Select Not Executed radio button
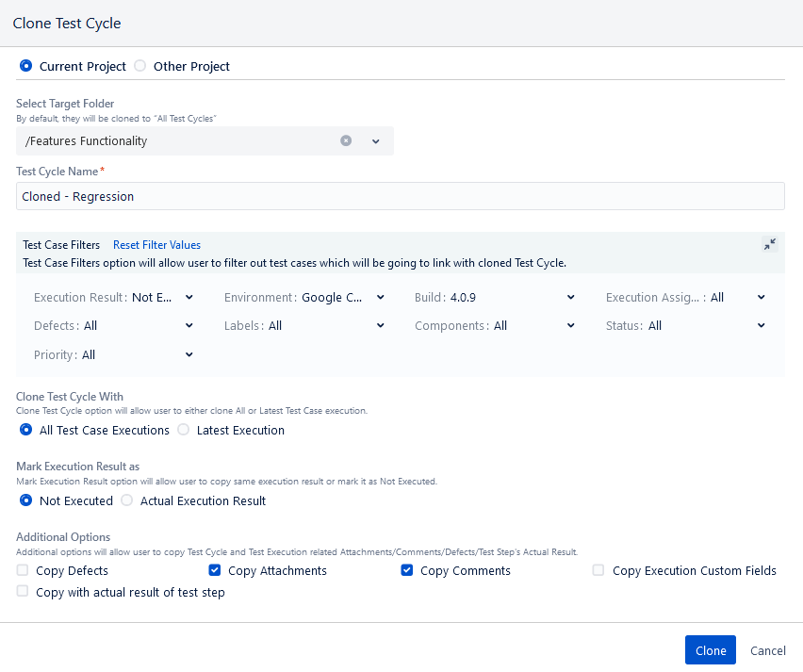 pos(25,500)
